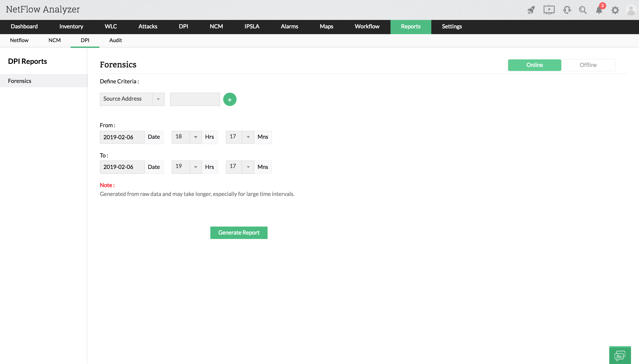
Task: Click the From Date picker button
Action: click(154, 137)
